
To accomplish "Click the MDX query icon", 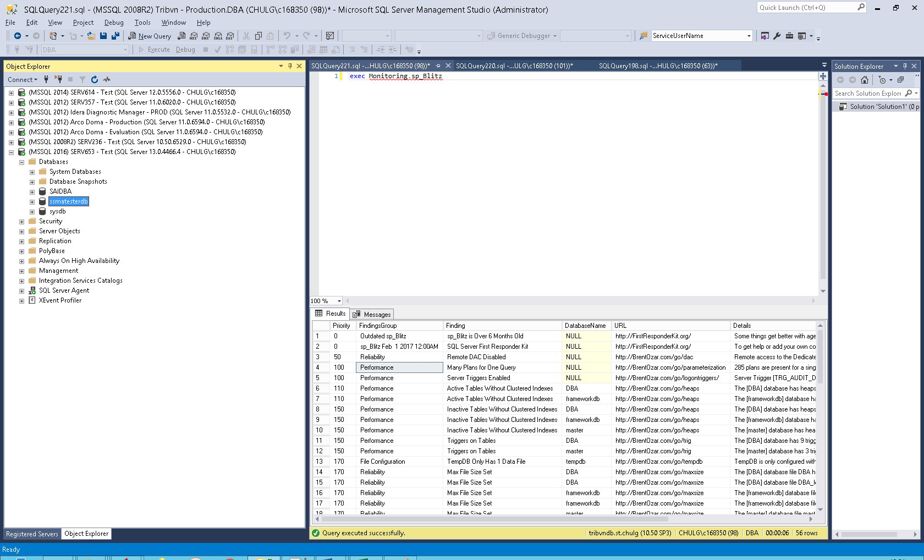I will coord(194,36).
